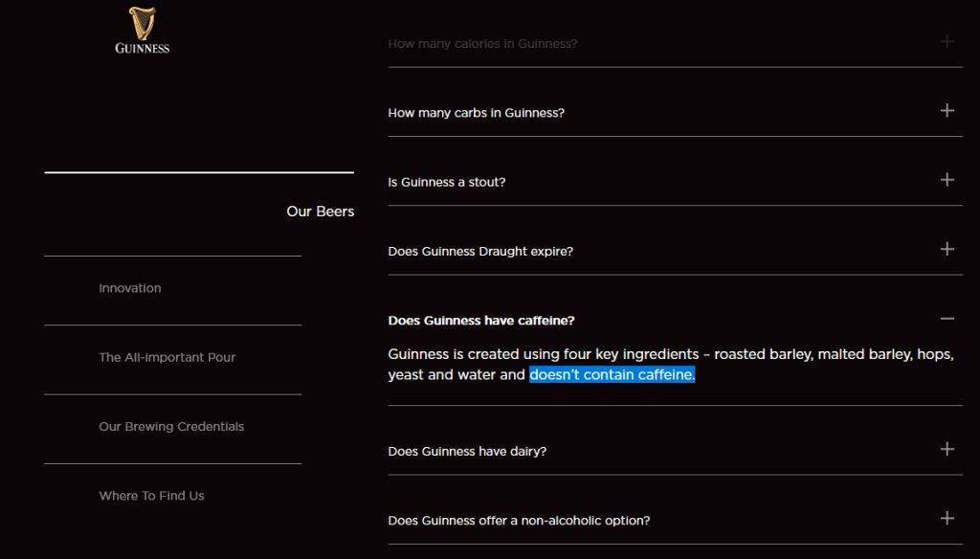
Task: Expand 'How many calories in Guinness?'
Action: click(x=482, y=44)
